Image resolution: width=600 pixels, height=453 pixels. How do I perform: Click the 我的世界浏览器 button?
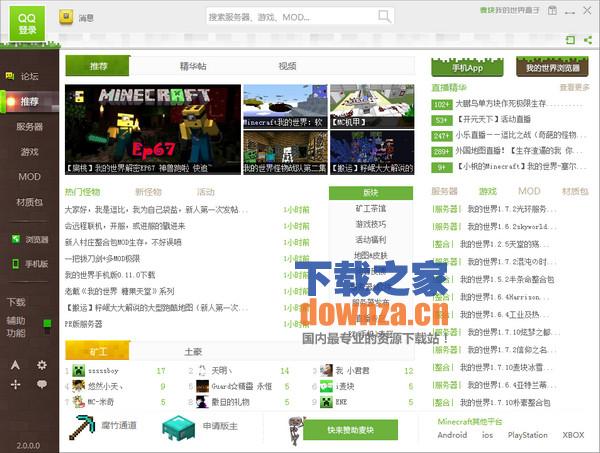(x=553, y=67)
